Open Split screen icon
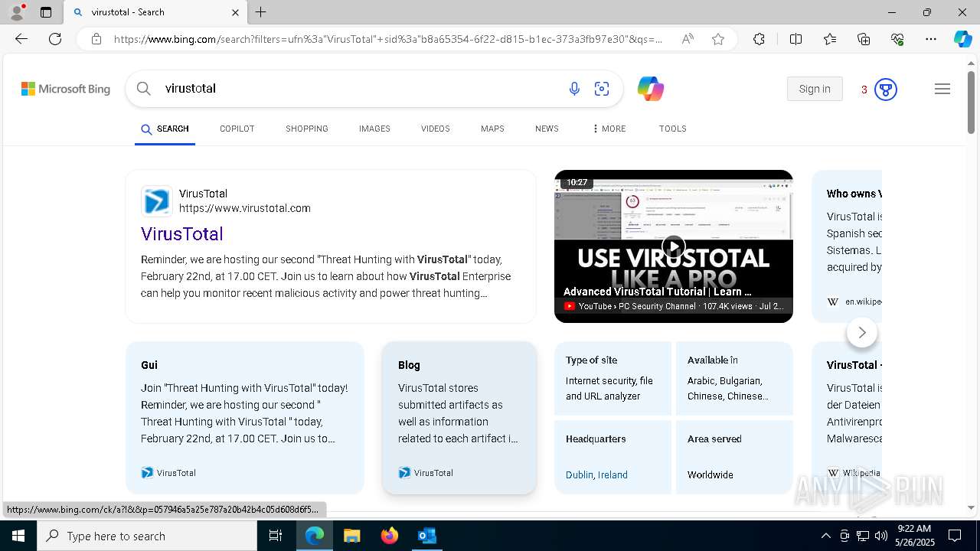Screen dimensions: 980x551 795,39
